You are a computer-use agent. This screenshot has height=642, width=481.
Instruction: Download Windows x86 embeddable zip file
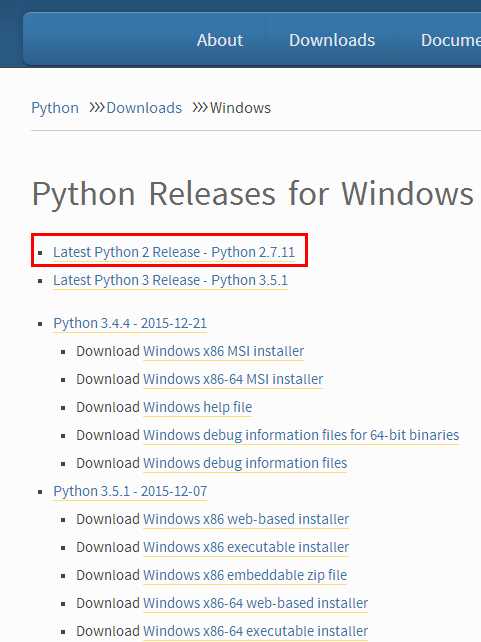245,575
